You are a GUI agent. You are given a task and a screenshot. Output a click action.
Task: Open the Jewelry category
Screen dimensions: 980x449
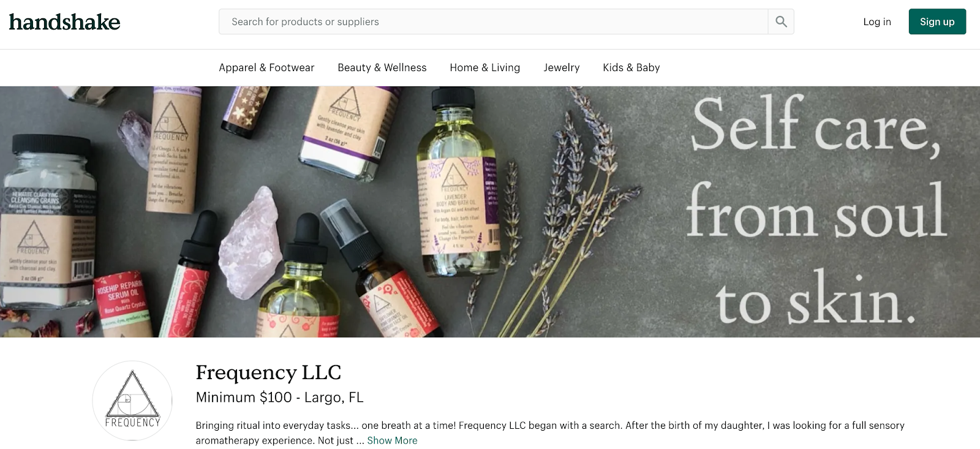562,67
